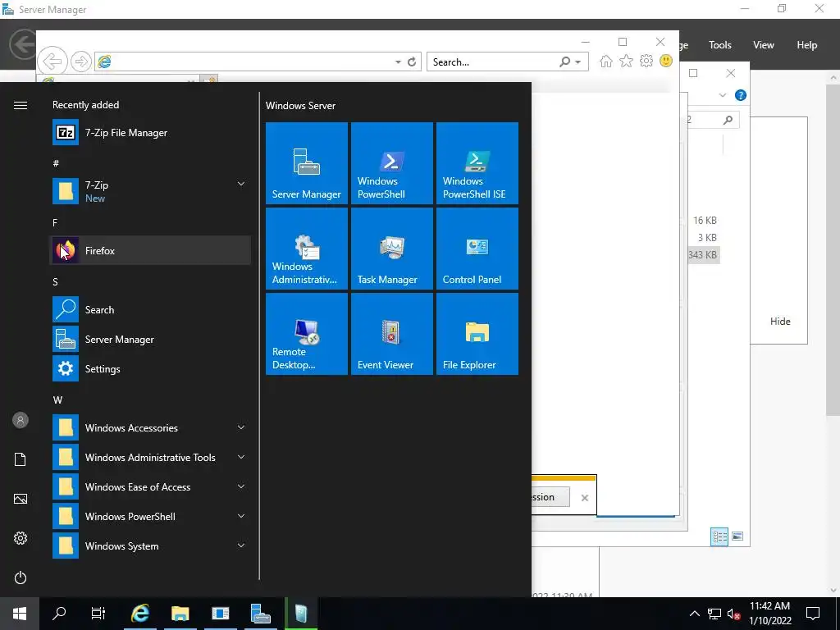Viewport: 840px width, 630px height.
Task: Click the Internet Explorer smiley feedback icon
Action: click(x=666, y=61)
